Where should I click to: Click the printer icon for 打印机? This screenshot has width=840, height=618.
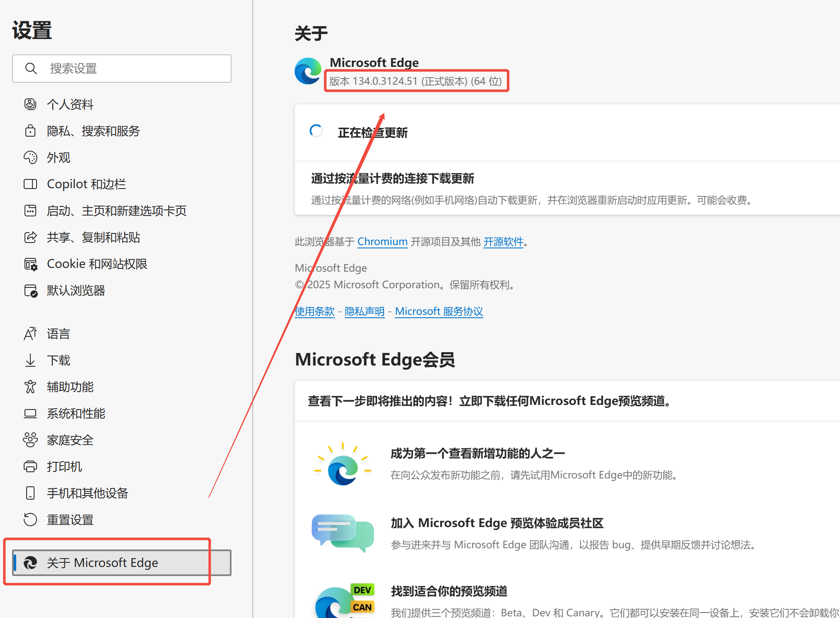[30, 466]
